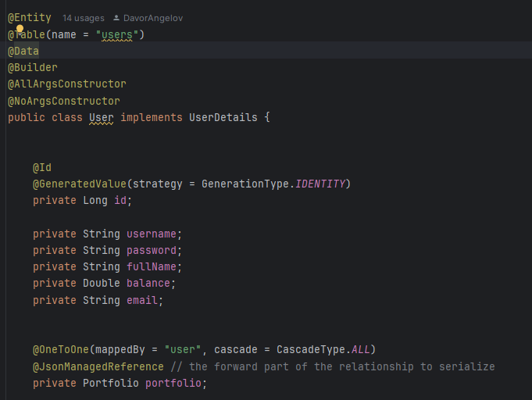Click the @GeneratedValue annotation

coord(79,184)
